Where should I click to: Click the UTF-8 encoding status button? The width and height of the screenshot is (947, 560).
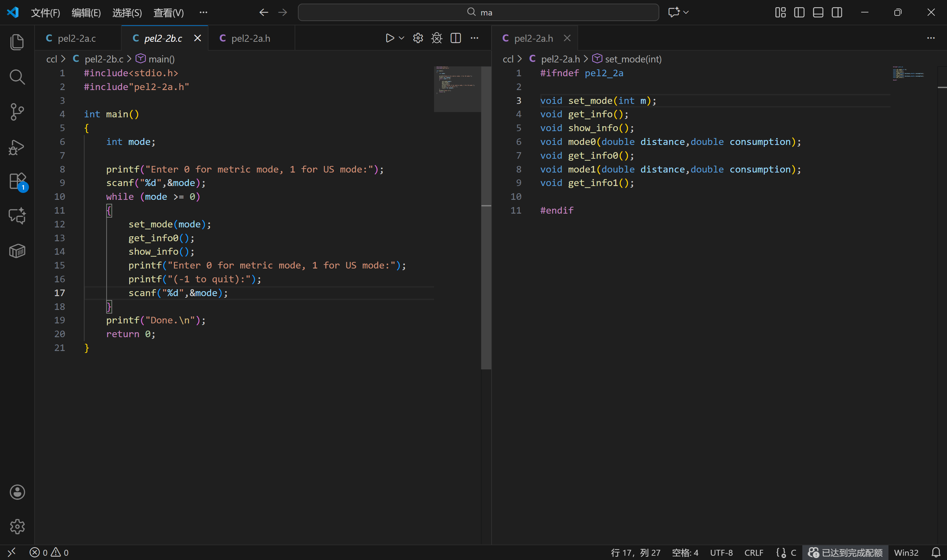(x=721, y=552)
